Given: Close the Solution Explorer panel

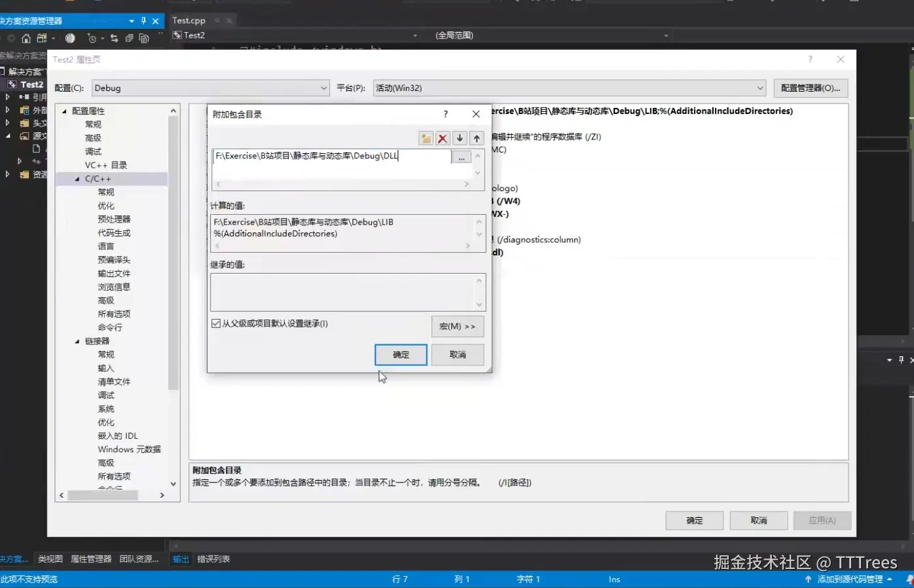Looking at the screenshot, I should (x=155, y=21).
